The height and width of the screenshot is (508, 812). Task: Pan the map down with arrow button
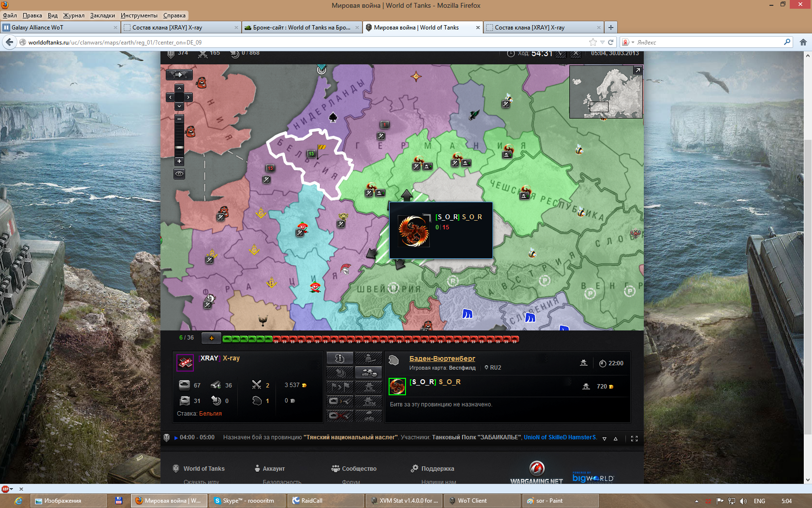pyautogui.click(x=179, y=106)
